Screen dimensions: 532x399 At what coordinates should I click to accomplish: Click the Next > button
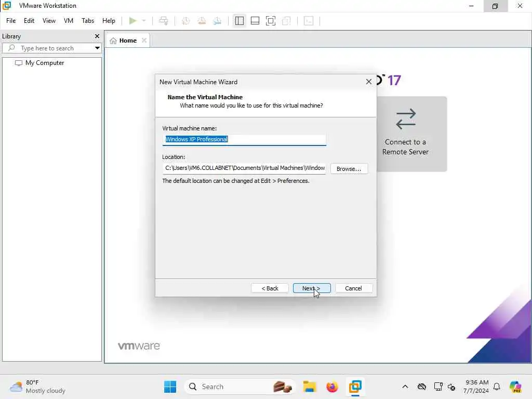click(x=312, y=288)
